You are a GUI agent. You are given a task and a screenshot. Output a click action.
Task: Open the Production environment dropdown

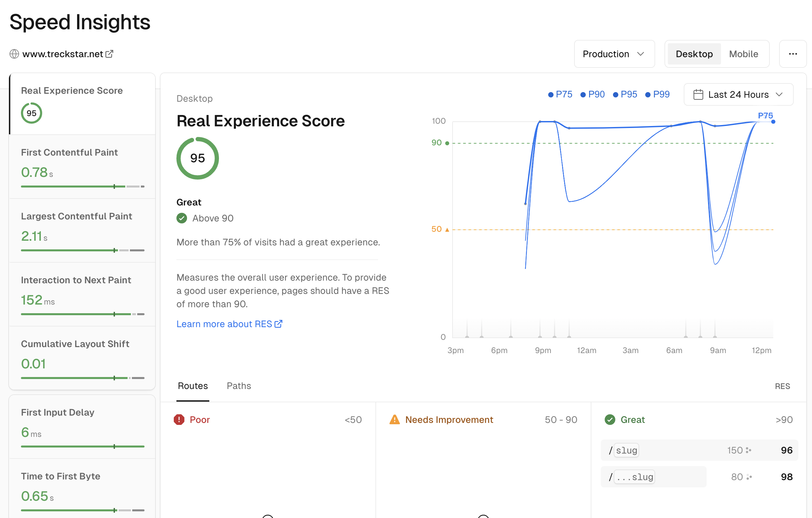click(614, 54)
